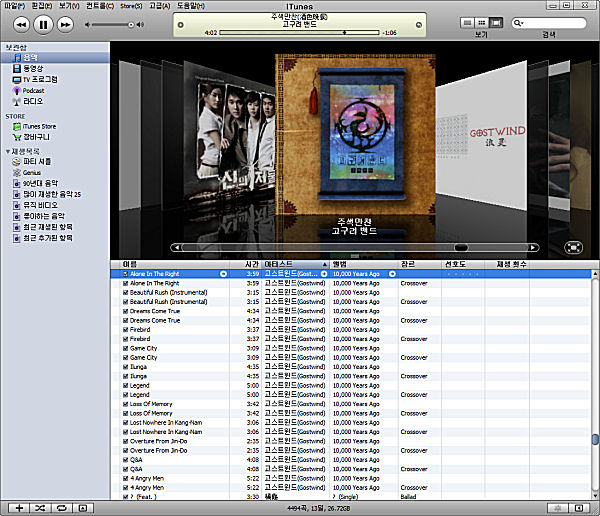Click the song playback progress bar
Screen dimensions: 600x516
click(300, 33)
